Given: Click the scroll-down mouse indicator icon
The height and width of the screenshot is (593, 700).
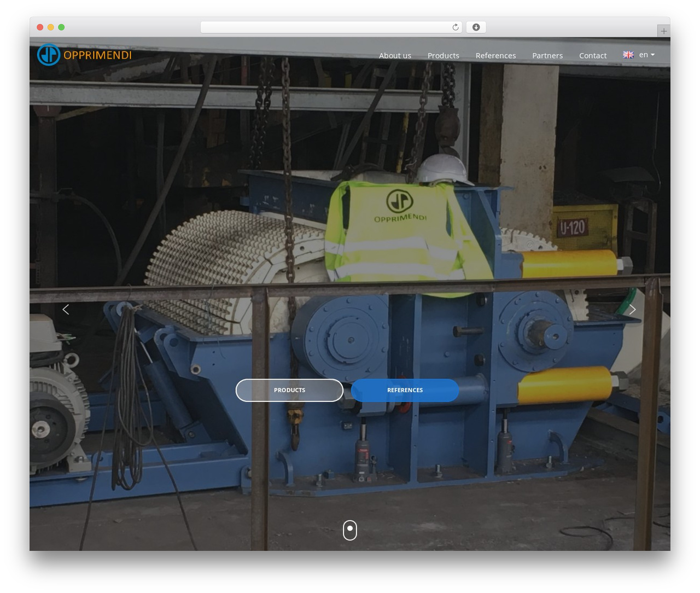Looking at the screenshot, I should coord(350,530).
